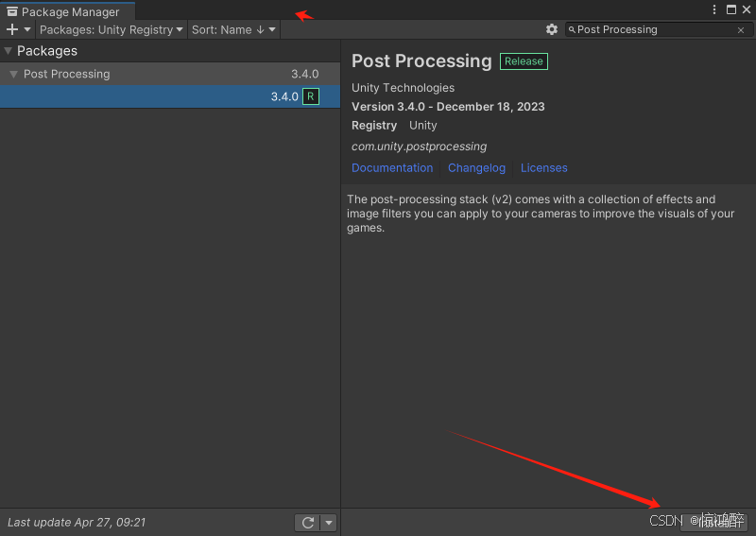Collapse the Post Processing package versions
This screenshot has height=536, width=756.
point(13,75)
